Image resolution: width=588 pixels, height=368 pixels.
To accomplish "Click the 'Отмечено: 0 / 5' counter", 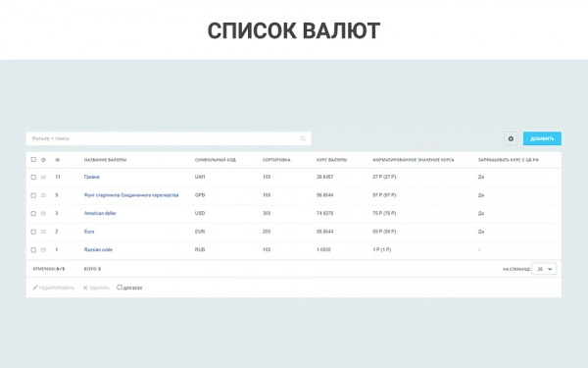I will click(x=49, y=269).
